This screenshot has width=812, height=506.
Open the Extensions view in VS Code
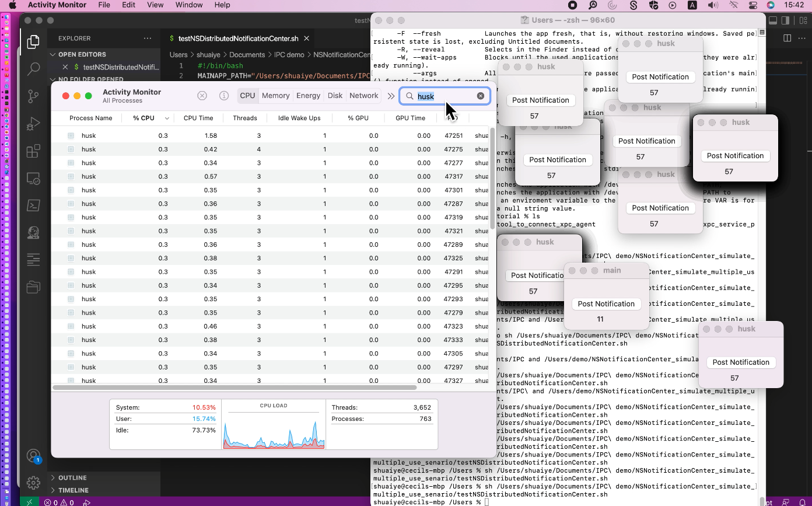(x=33, y=151)
